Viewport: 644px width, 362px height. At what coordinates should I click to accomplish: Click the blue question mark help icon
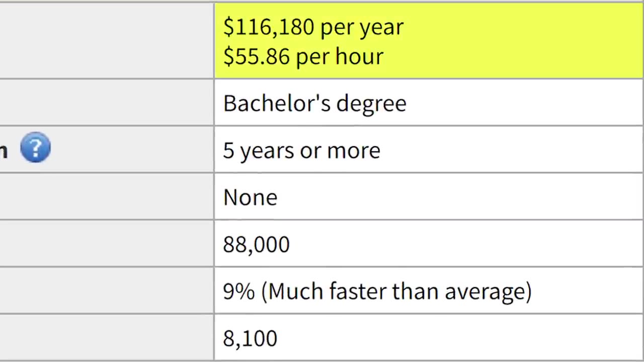click(35, 147)
